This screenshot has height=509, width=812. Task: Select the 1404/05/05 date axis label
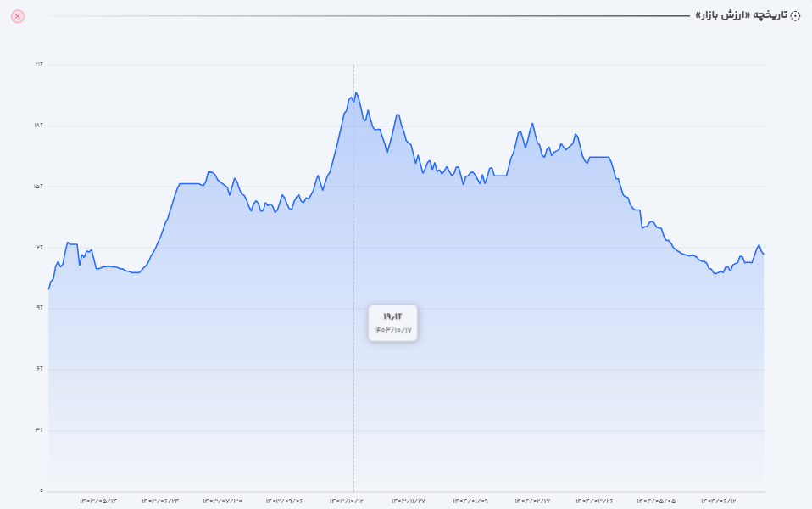(x=657, y=501)
